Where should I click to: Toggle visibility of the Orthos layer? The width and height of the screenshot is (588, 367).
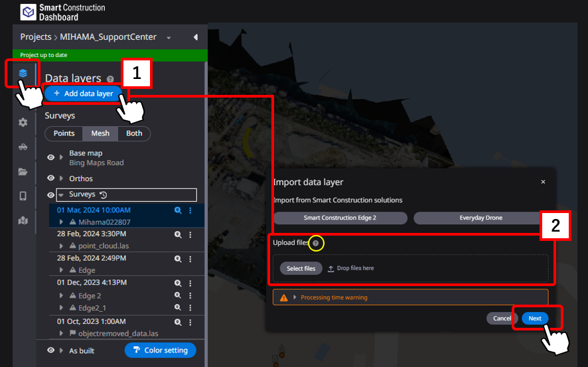pos(50,179)
